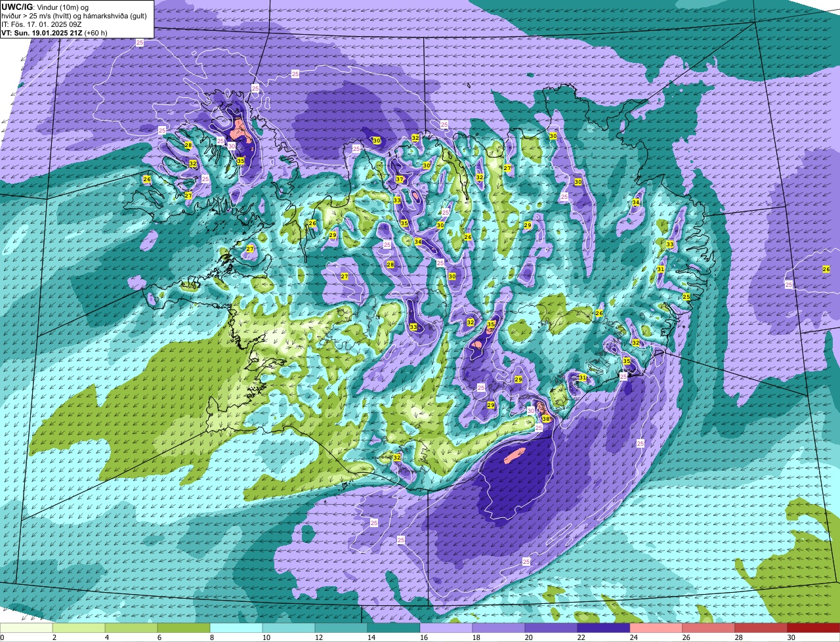Pick the 20–22 m/s violet bar segment
This screenshot has width=840, height=642.
coord(551,628)
